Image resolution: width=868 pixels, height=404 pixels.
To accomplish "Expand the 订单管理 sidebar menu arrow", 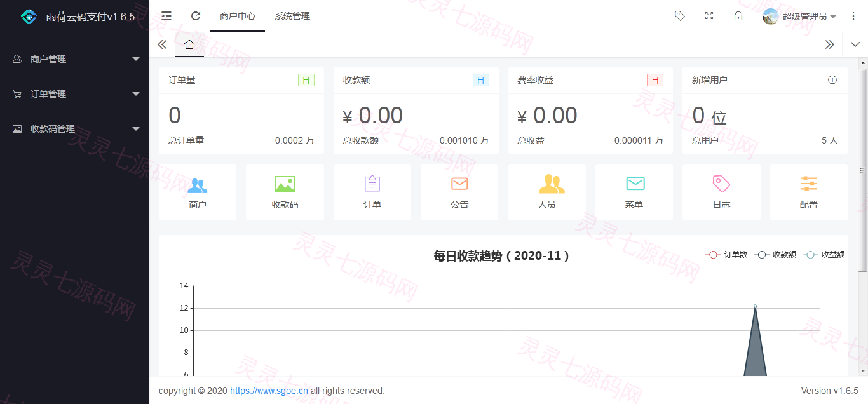I will [135, 94].
